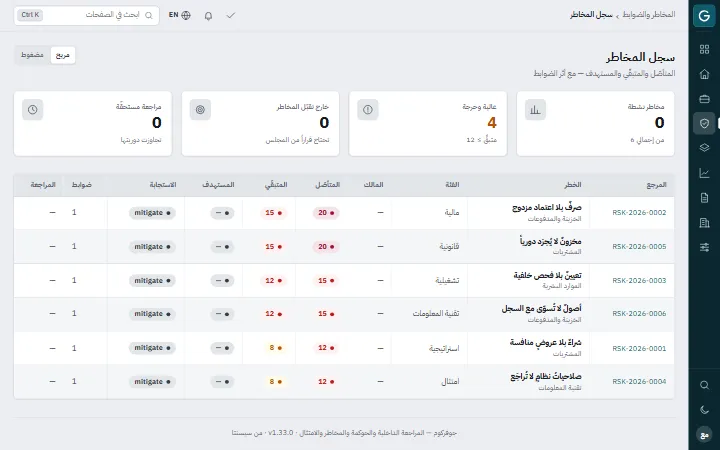Go to home via sidebar house icon
This screenshot has height=450, width=720.
tap(704, 74)
